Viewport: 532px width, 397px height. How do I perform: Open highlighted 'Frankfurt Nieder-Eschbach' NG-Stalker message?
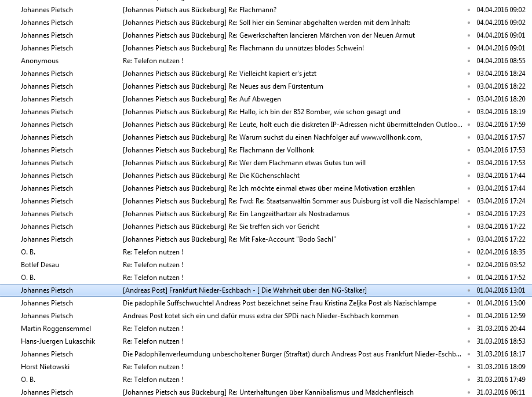pos(266,290)
